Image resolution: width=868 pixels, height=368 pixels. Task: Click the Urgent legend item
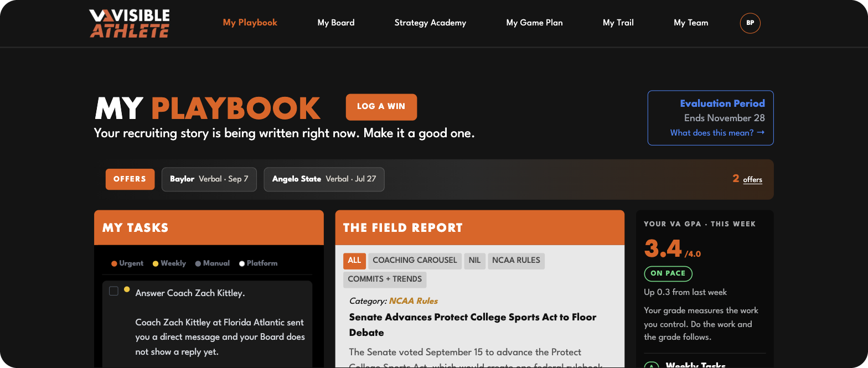[127, 263]
